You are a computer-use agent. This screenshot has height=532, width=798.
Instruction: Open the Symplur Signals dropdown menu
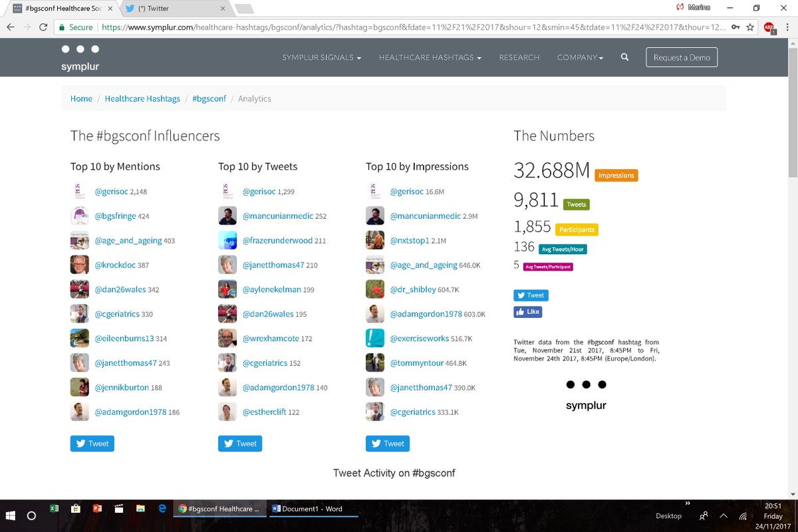322,57
